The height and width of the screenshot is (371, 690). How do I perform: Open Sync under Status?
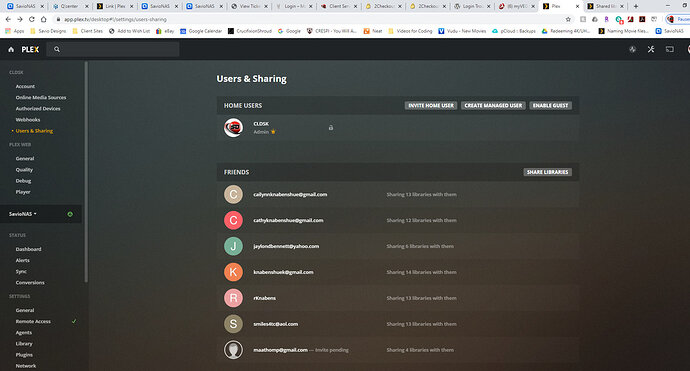click(x=21, y=272)
